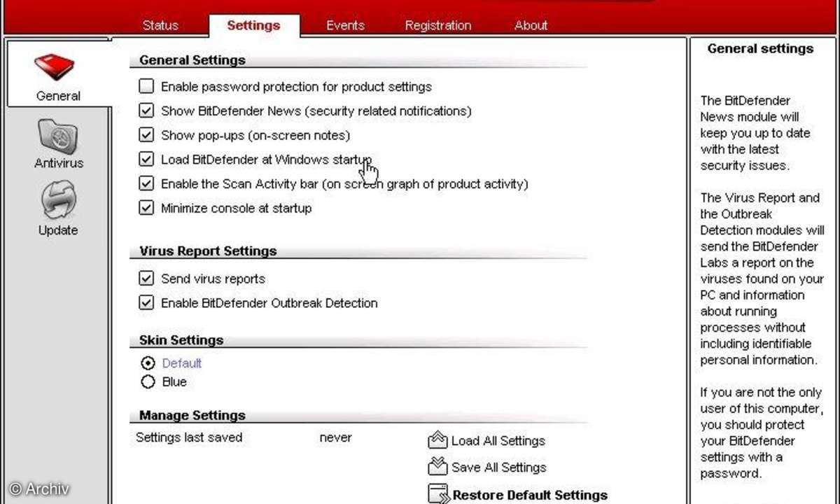
Task: Click the 'never' last saved value
Action: pos(336,437)
